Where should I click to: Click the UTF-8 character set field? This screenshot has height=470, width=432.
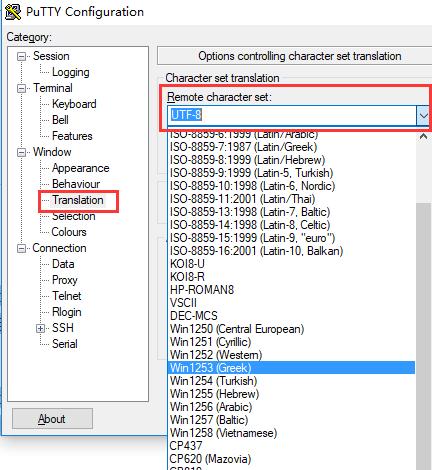tap(292, 115)
